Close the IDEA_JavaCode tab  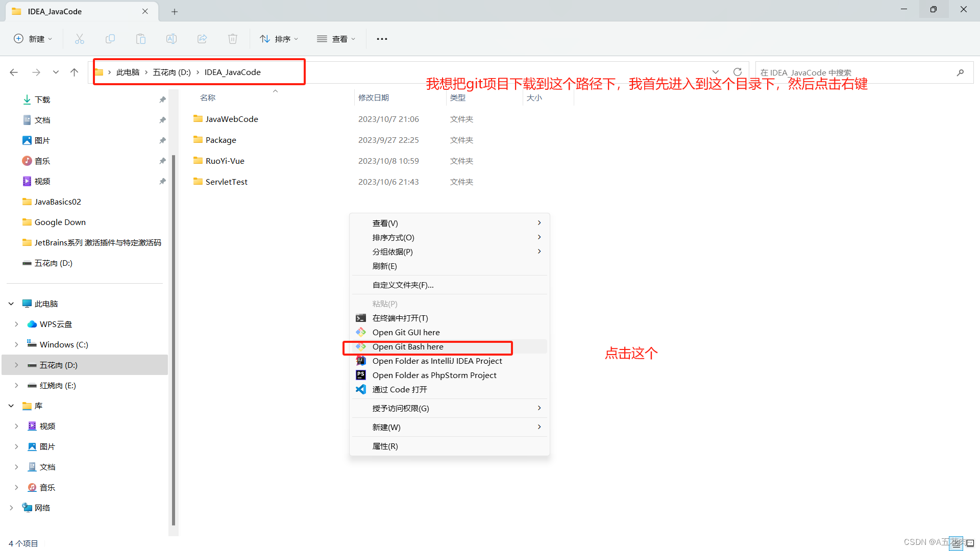[x=145, y=11]
